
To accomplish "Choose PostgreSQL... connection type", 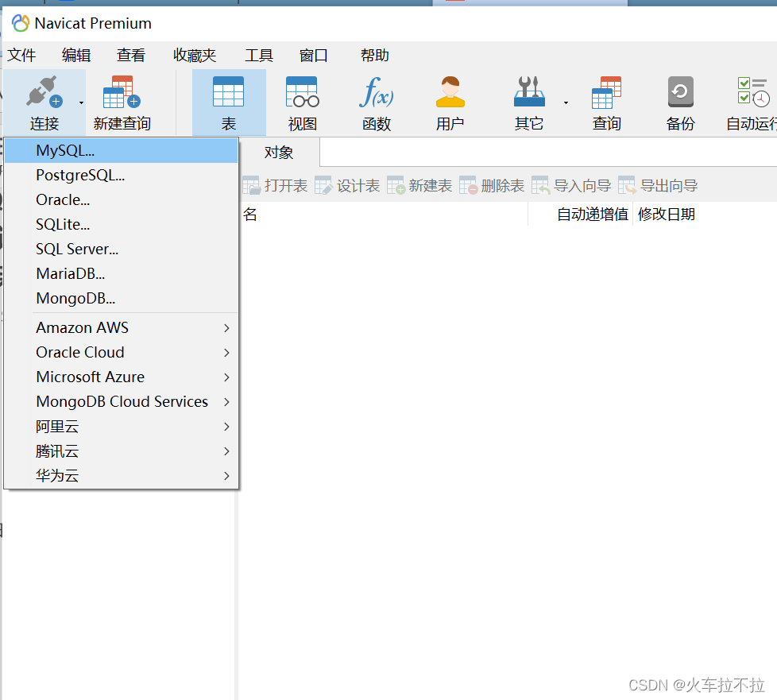I will click(x=122, y=175).
